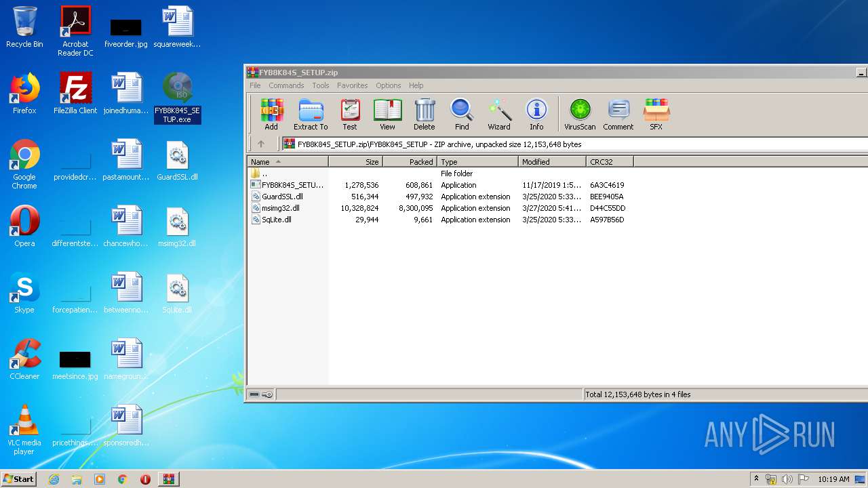Select FYB8K84S_SETUP.exe on desktop
The image size is (868, 488).
[177, 98]
